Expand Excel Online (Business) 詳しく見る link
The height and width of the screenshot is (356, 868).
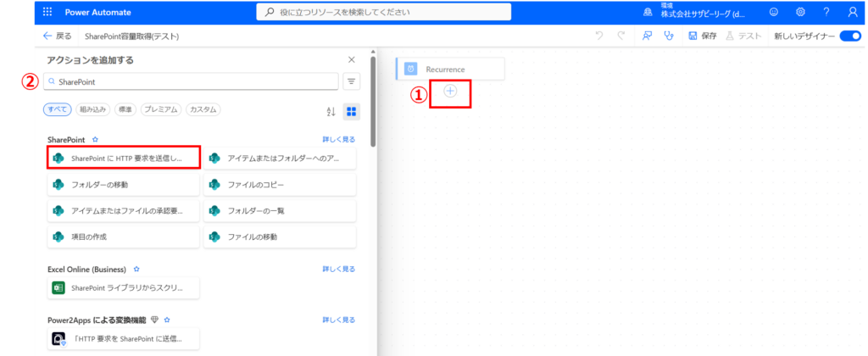coord(338,269)
